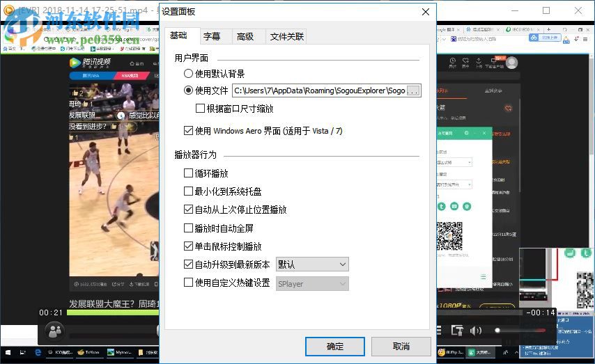Screen dimensions: 595x364
Task: Open the Windows Start menu
Action: 8,352
